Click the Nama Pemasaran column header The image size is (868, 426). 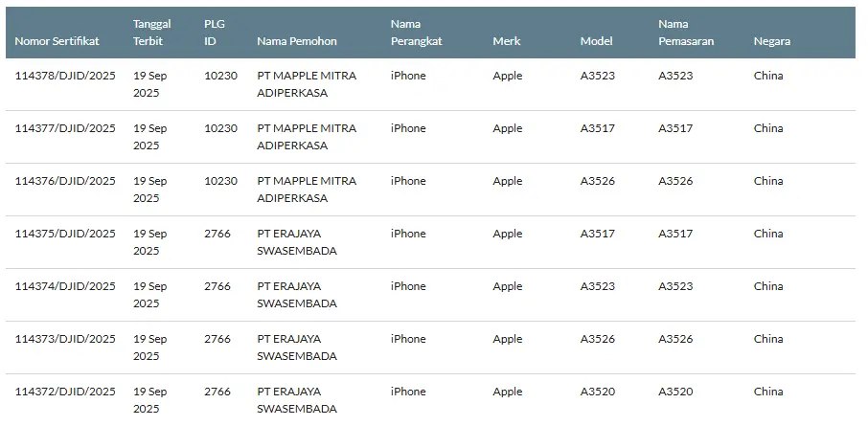pos(686,33)
